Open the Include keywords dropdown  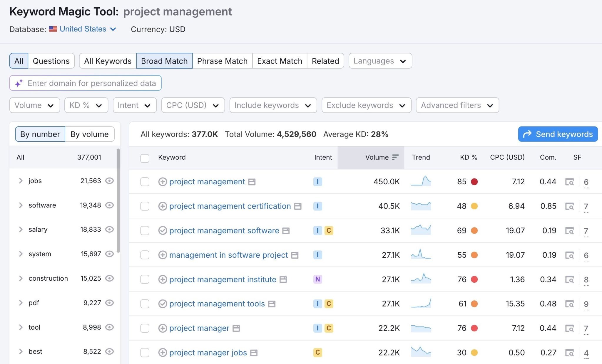click(x=273, y=105)
